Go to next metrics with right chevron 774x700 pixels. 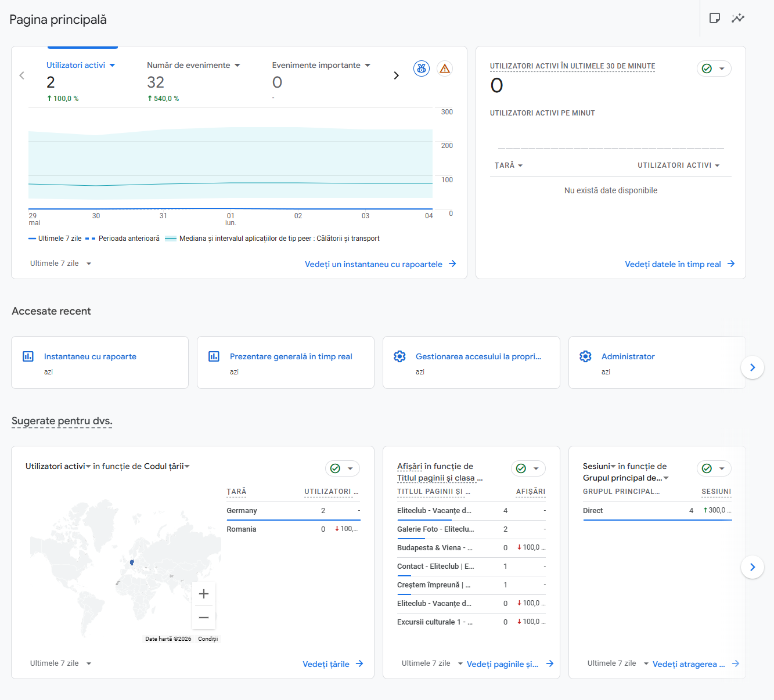point(396,75)
